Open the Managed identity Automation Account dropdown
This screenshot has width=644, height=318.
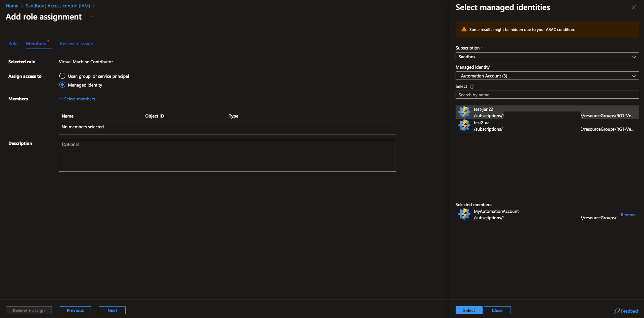pyautogui.click(x=547, y=76)
